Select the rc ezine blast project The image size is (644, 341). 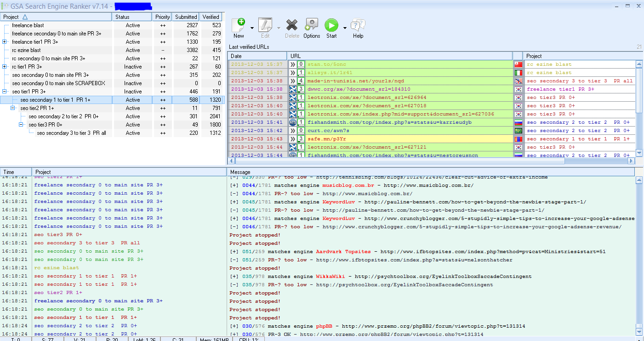tap(26, 50)
